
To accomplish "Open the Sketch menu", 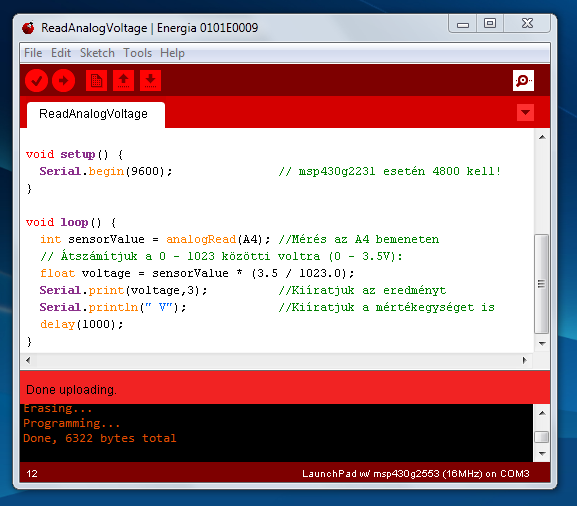I will [x=97, y=53].
